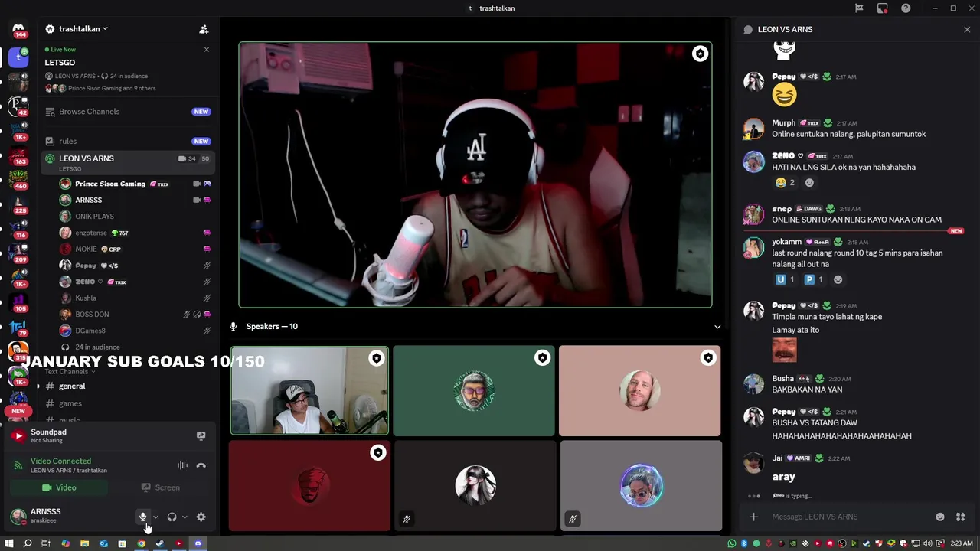Add reaction to ZENO message
Viewport: 980px width, 551px height.
click(809, 183)
